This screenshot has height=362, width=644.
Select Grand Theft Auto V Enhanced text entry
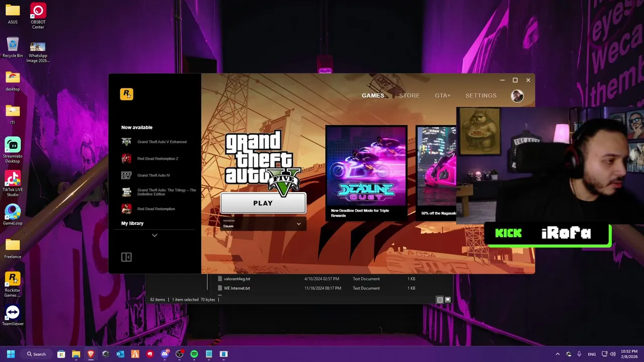(x=162, y=142)
